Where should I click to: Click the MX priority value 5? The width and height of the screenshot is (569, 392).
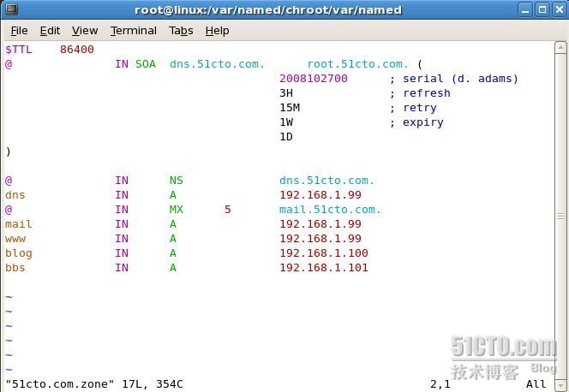[x=228, y=210]
